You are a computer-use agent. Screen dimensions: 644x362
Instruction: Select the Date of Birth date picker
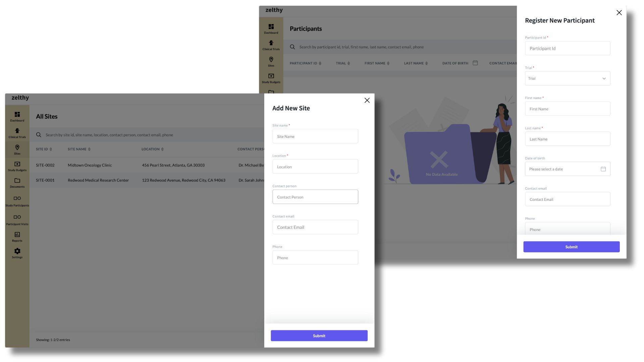pos(568,169)
